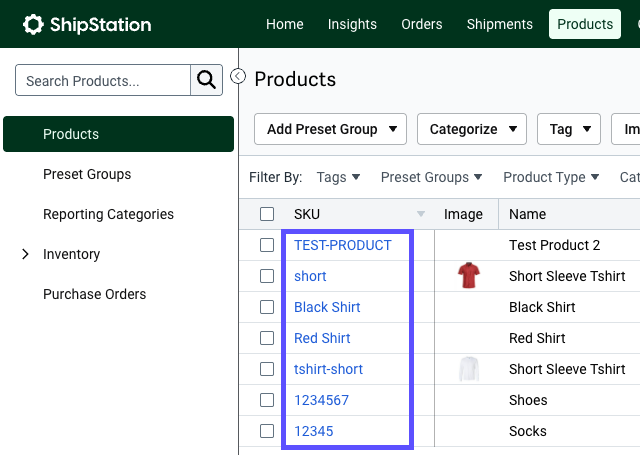Click the SKU column sort arrow
Viewport: 640px width, 455px height.
(421, 214)
